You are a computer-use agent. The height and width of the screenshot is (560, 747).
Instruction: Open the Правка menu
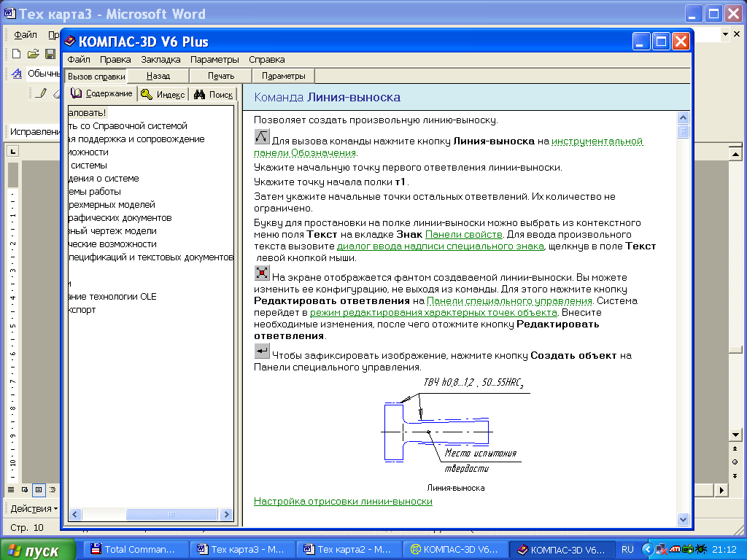click(115, 60)
